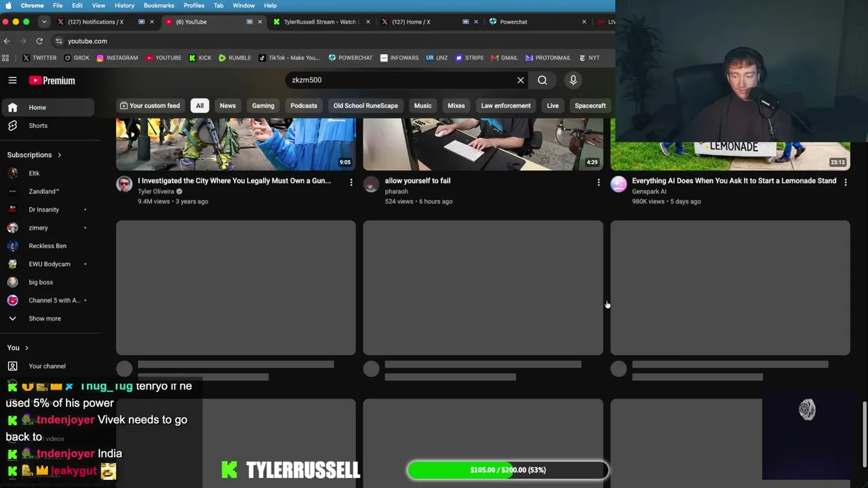Select the 'Your custom feed' chip

(150, 106)
